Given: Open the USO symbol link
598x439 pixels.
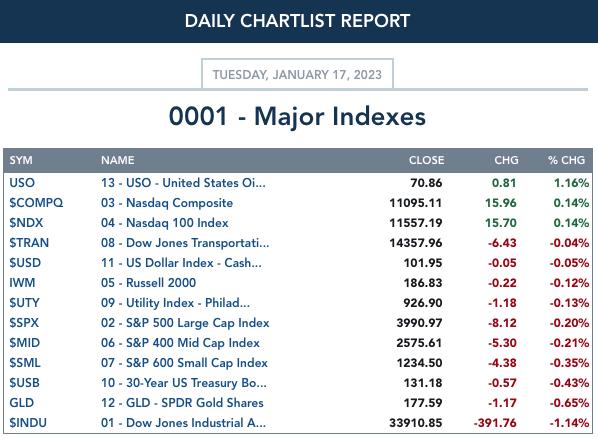Looking at the screenshot, I should point(22,183).
